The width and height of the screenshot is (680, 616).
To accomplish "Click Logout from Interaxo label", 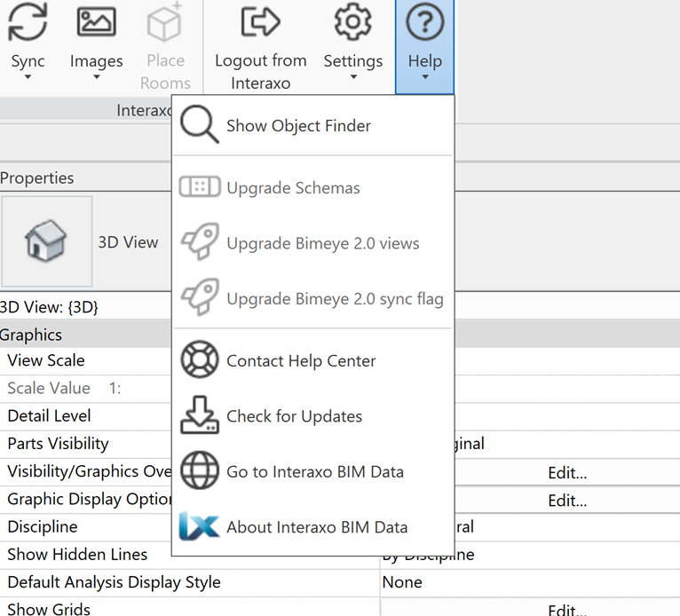I will coord(261,72).
